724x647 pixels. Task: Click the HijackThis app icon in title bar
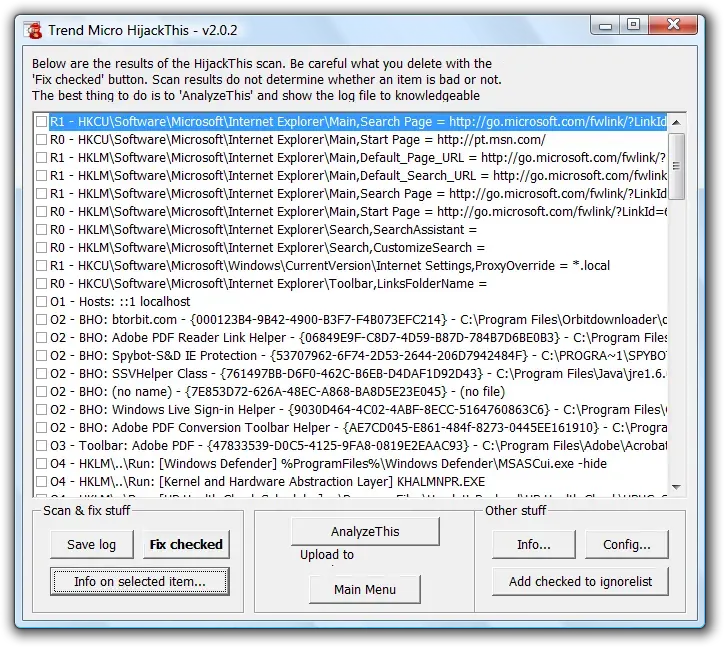click(34, 30)
